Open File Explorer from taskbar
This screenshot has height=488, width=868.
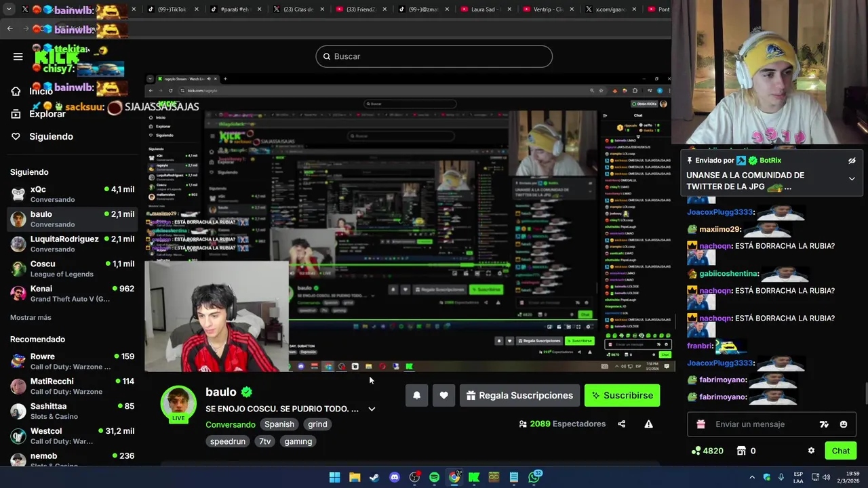tap(354, 477)
